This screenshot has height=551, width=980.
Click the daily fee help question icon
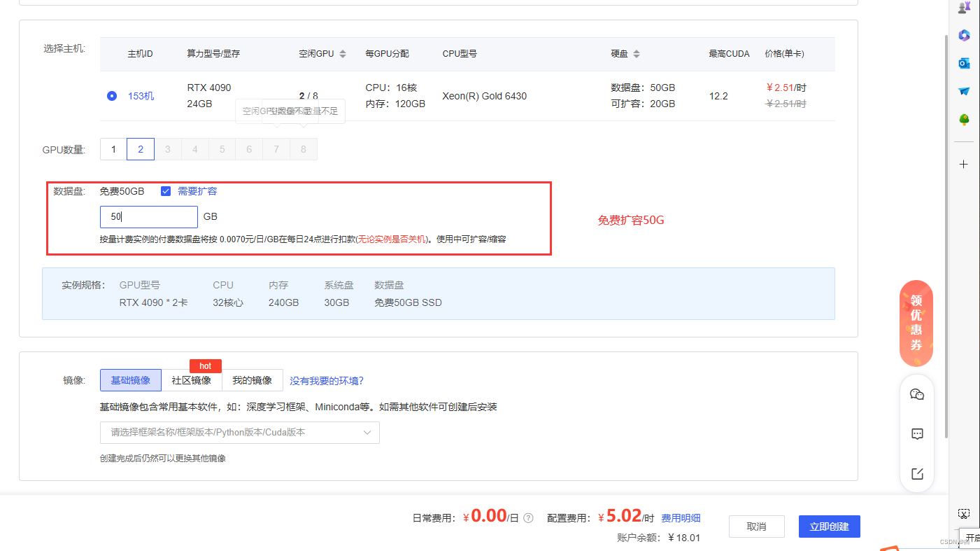528,519
